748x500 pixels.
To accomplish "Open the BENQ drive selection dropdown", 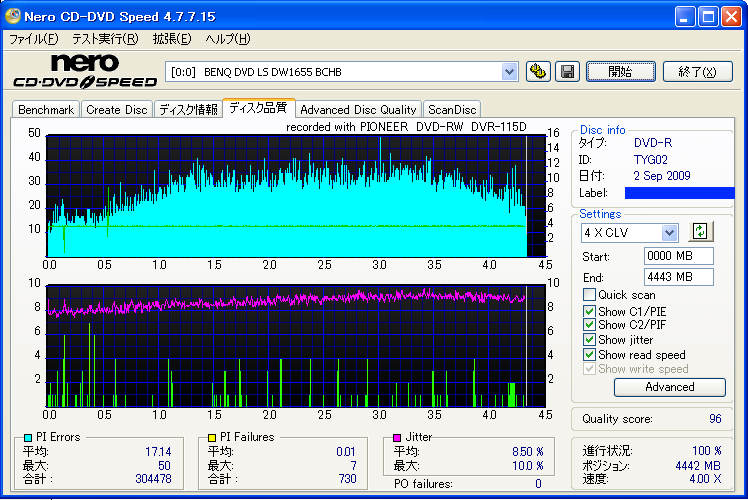I will [x=509, y=71].
